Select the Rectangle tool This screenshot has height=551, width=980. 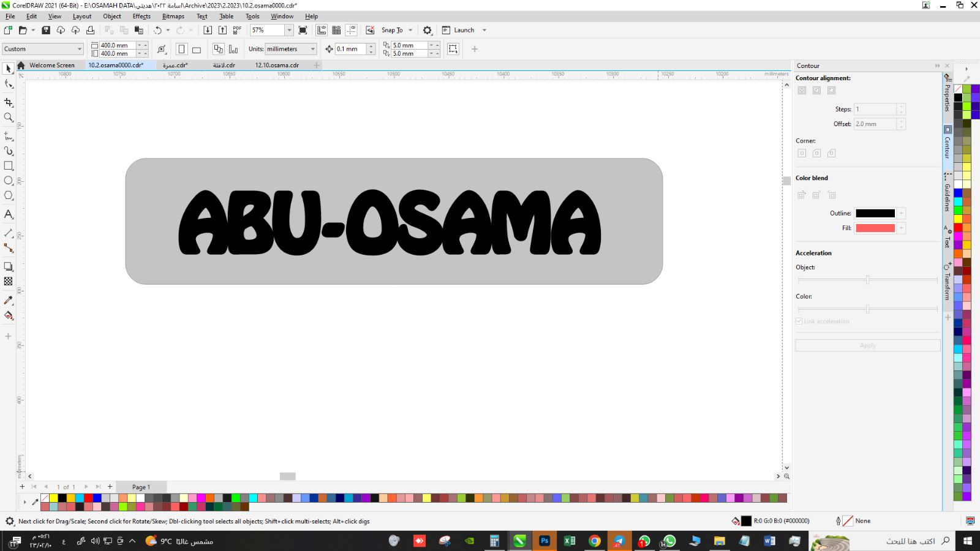click(x=9, y=166)
